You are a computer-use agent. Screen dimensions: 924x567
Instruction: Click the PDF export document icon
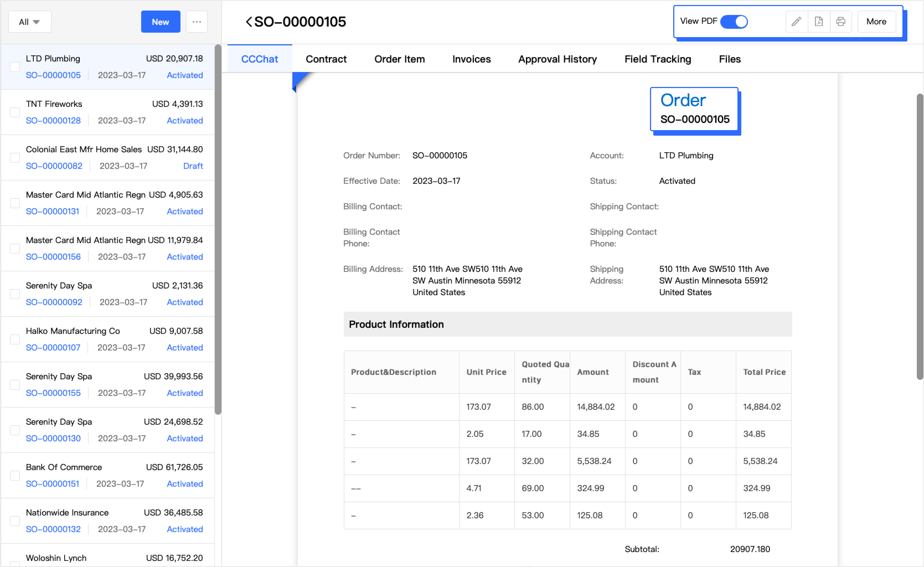click(x=819, y=21)
